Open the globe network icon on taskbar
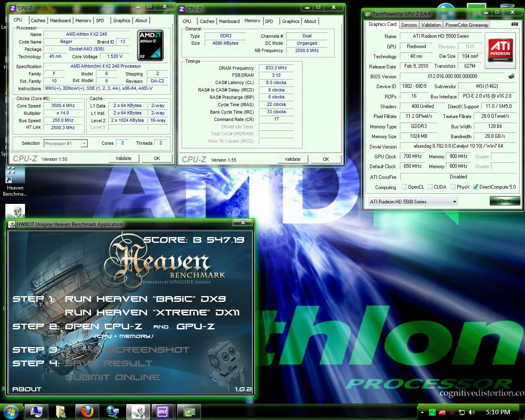 [112, 411]
